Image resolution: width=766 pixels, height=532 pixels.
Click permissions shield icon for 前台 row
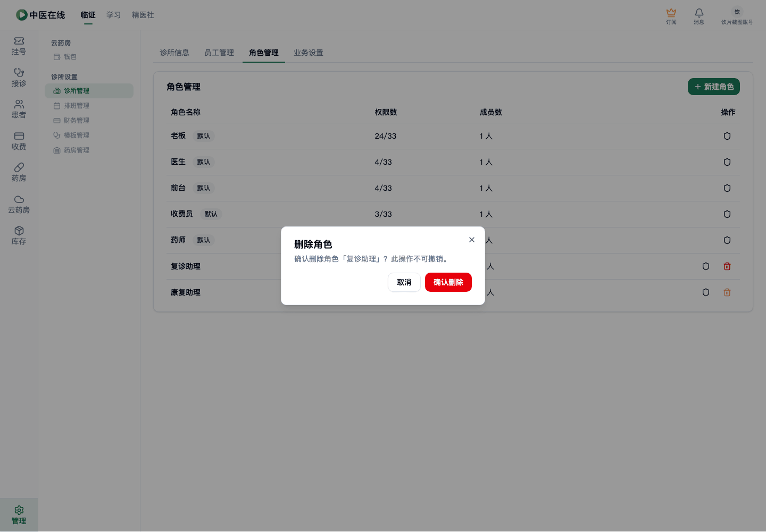(727, 188)
